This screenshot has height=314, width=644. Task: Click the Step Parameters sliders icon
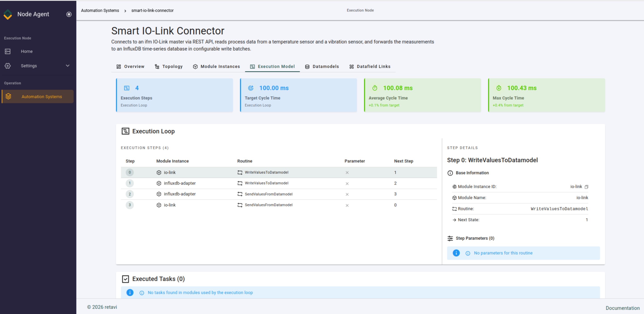(450, 238)
